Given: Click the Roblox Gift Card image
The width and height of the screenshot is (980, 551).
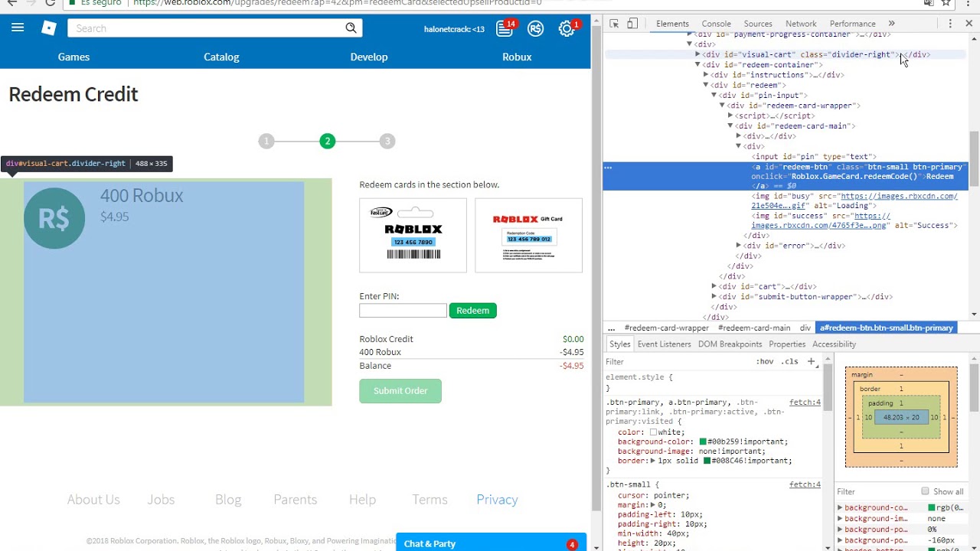Looking at the screenshot, I should click(x=528, y=236).
